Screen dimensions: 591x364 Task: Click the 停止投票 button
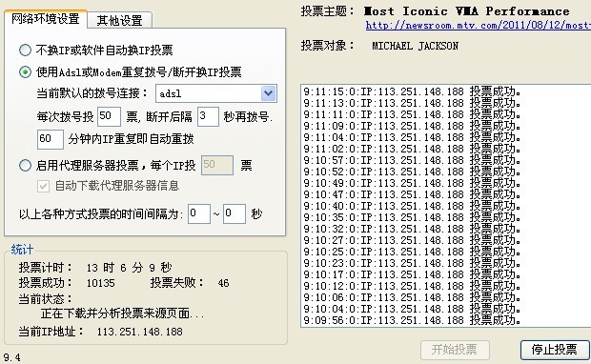click(x=555, y=350)
